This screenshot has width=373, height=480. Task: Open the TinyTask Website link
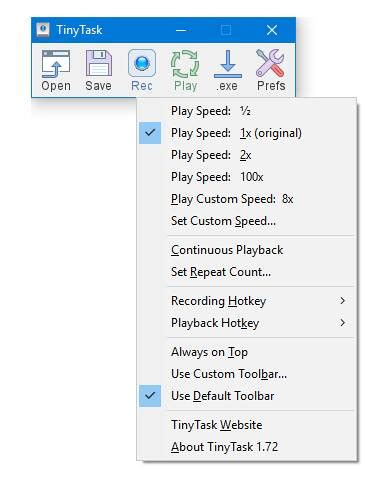(247, 425)
